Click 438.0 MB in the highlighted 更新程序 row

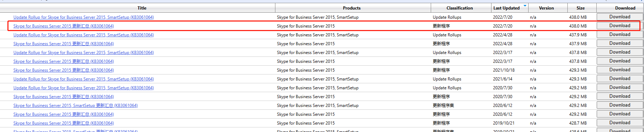[578, 26]
